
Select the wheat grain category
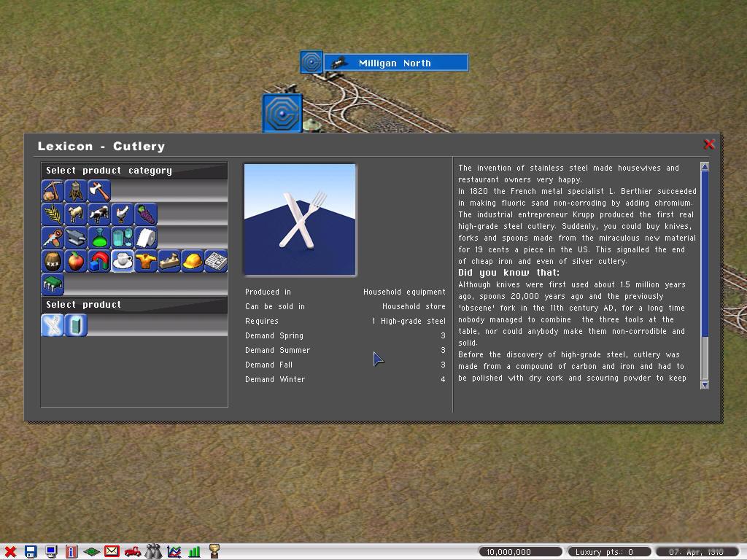point(53,214)
